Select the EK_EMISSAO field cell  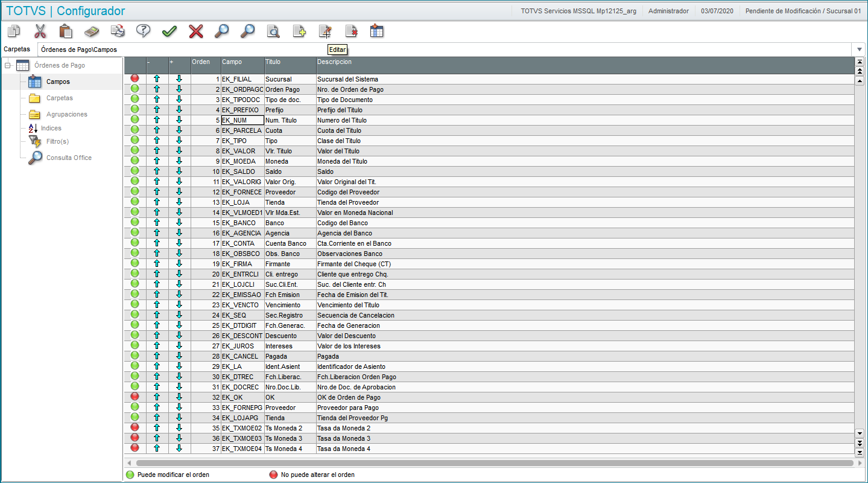click(242, 295)
